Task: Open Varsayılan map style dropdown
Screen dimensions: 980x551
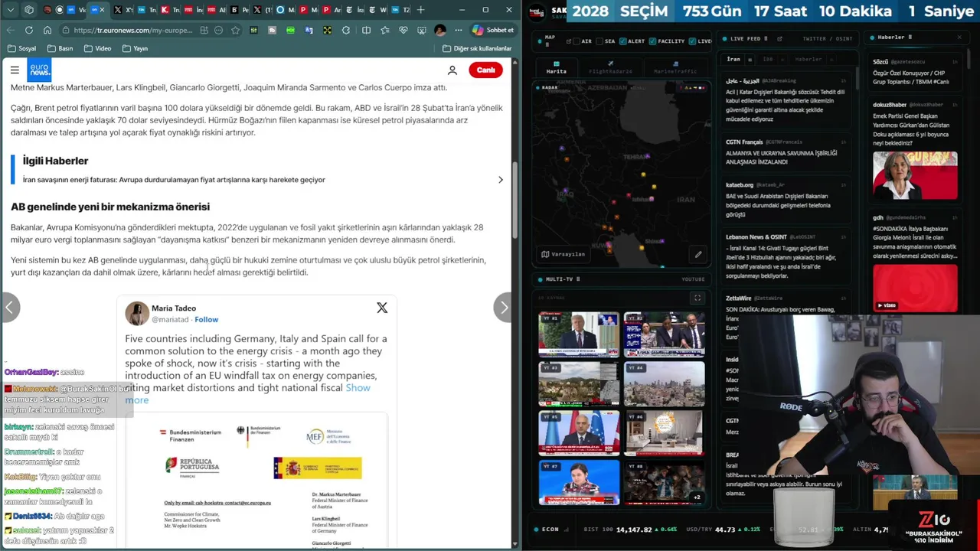Action: pyautogui.click(x=563, y=254)
